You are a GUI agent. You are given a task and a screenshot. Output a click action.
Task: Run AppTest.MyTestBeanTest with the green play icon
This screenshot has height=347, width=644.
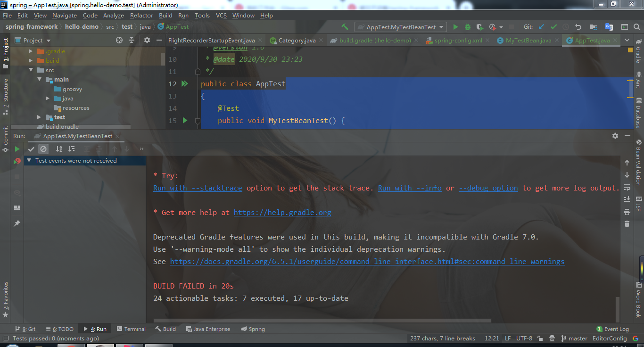click(x=455, y=27)
